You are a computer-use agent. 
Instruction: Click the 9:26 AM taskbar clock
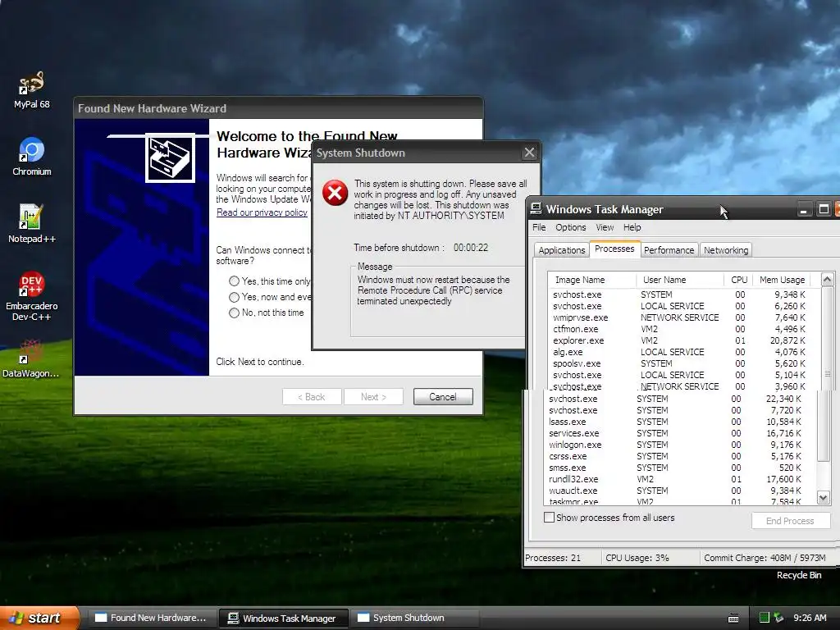click(810, 618)
